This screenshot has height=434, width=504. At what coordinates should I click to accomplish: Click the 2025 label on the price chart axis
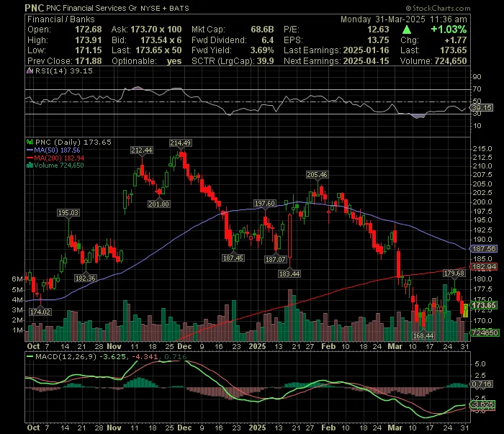(258, 347)
